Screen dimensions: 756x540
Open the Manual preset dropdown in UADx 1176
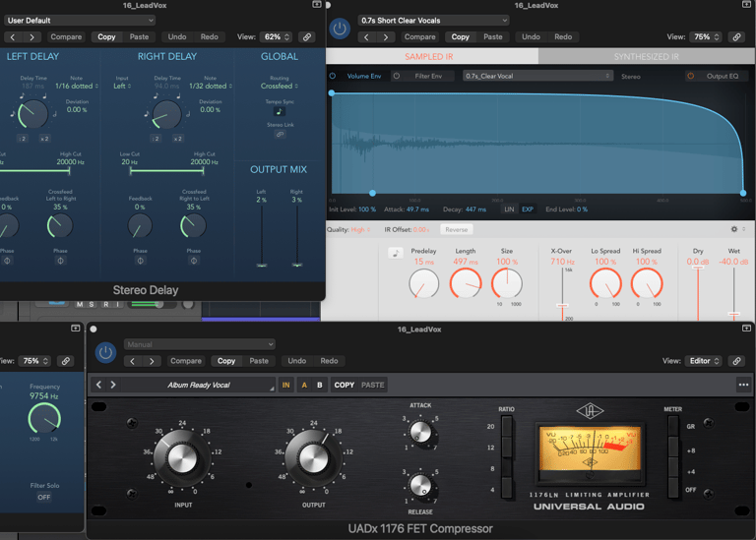[199, 344]
